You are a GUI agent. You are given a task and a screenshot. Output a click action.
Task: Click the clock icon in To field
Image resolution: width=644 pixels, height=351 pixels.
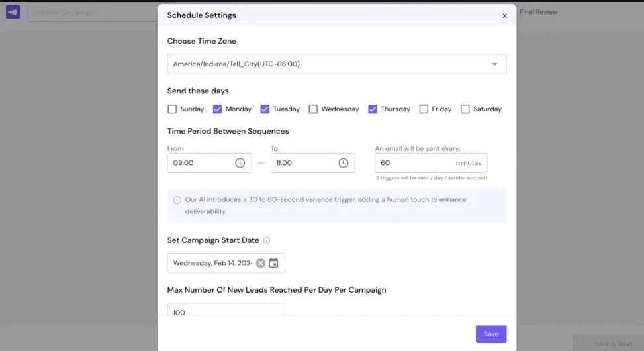(x=343, y=163)
